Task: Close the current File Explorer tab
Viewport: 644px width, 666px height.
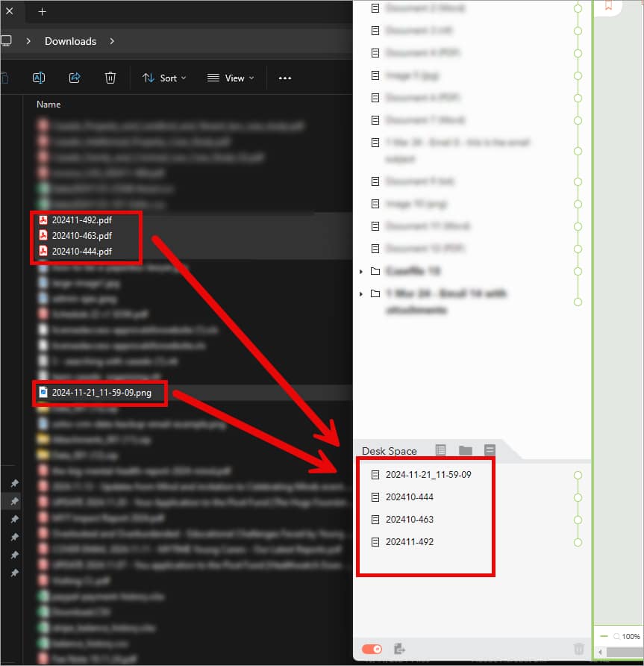Action: [x=10, y=11]
